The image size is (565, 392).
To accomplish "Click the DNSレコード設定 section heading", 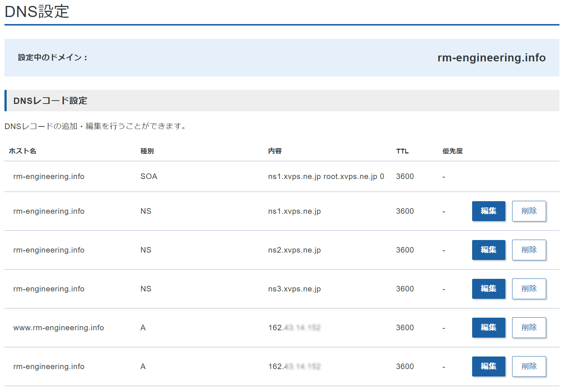I will click(50, 101).
